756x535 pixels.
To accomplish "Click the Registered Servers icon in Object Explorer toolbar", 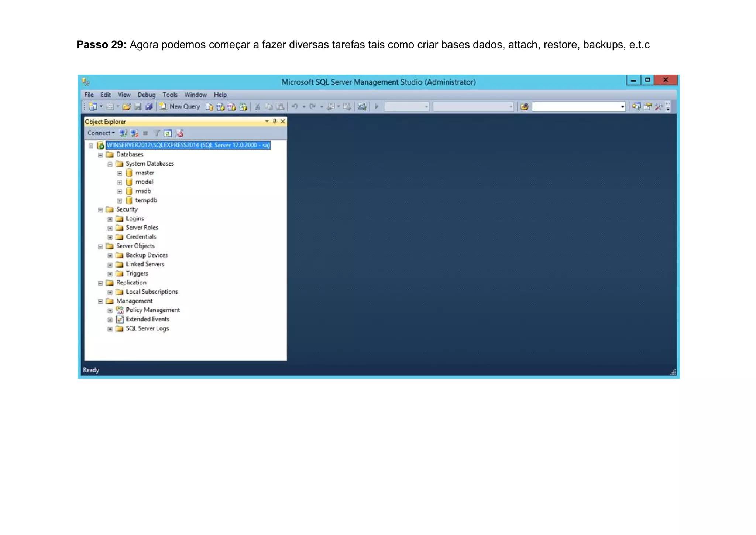I will [x=179, y=133].
